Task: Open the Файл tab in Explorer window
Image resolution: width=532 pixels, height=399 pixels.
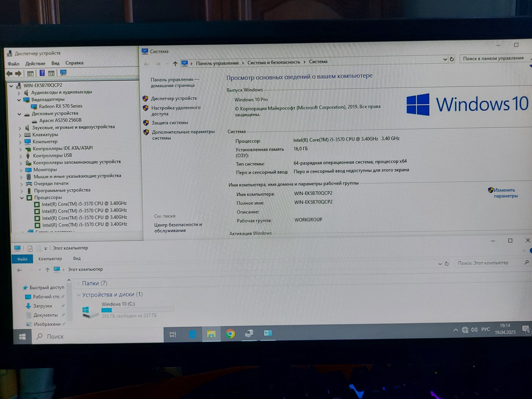Action: point(22,259)
